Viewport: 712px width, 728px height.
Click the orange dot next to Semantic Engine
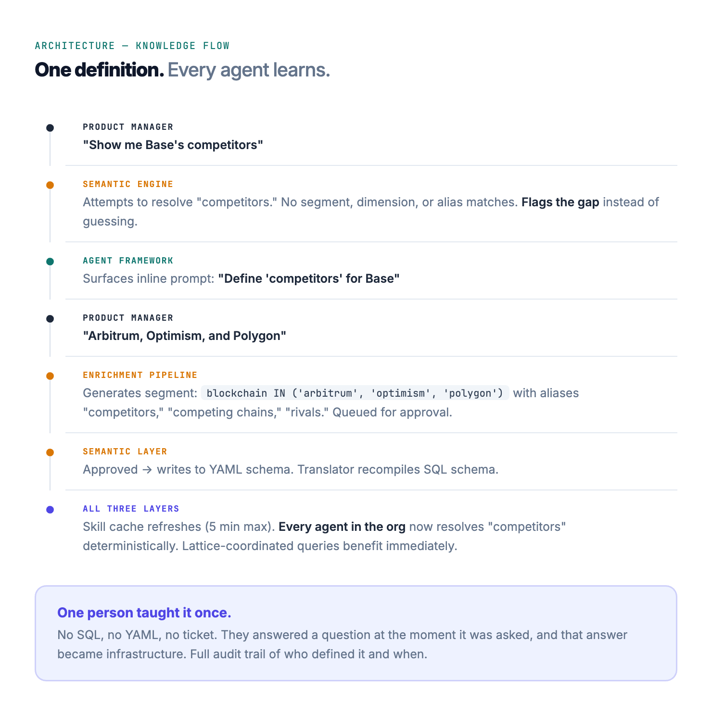(x=50, y=185)
